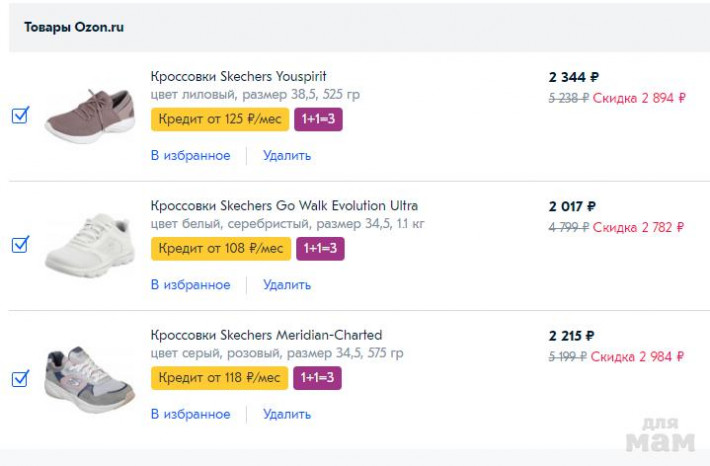Delete Meridian-Charted sneakers using Удалить
710x466 pixels.
[287, 414]
